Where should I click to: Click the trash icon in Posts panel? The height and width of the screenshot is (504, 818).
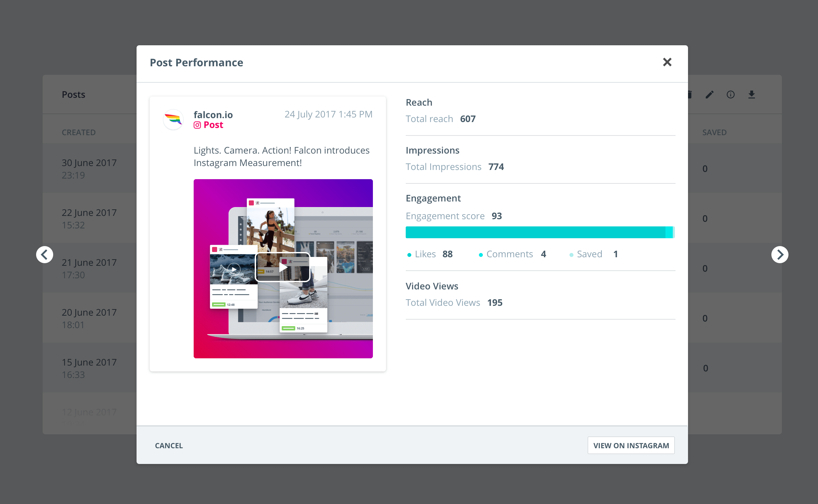point(690,95)
